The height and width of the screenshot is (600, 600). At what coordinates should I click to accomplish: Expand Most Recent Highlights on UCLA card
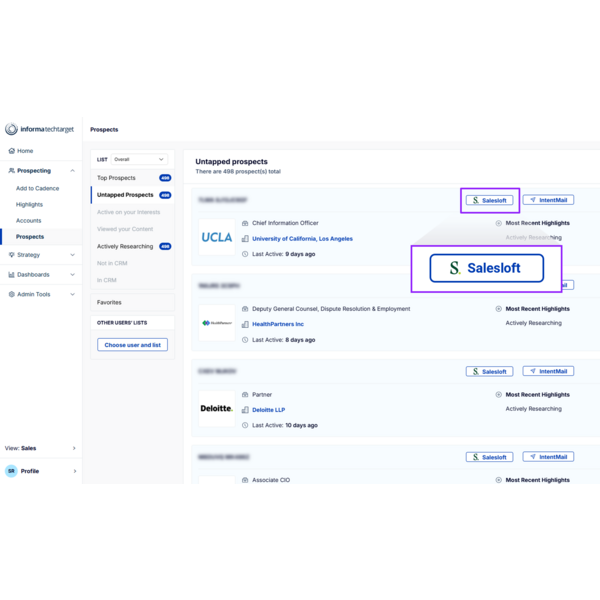pyautogui.click(x=498, y=223)
